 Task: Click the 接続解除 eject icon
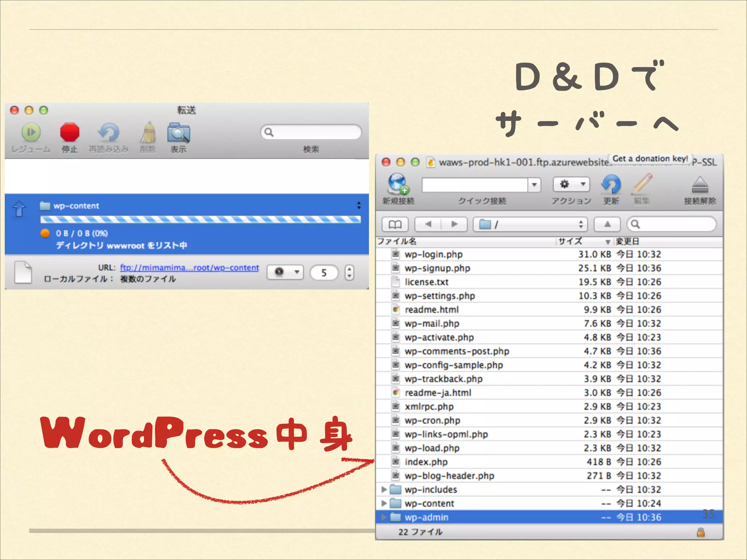point(700,185)
